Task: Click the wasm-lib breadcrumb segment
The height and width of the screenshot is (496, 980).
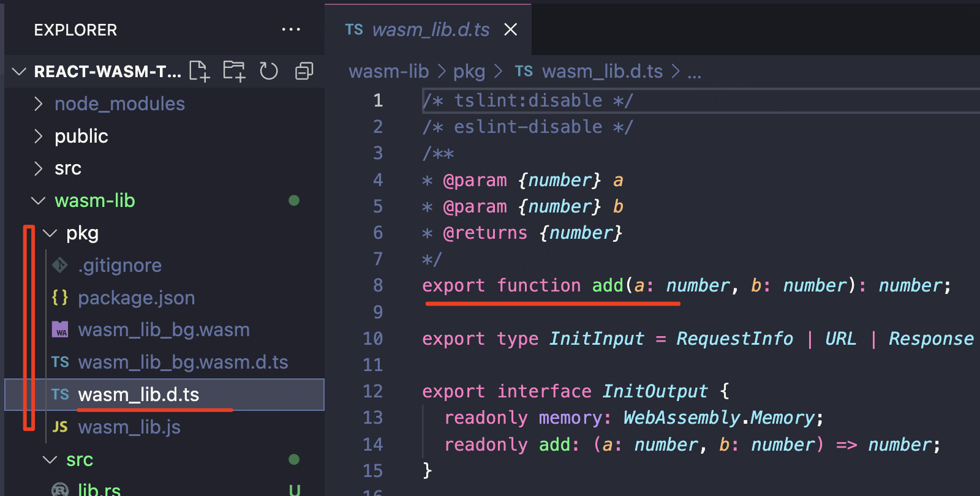Action: pos(388,72)
